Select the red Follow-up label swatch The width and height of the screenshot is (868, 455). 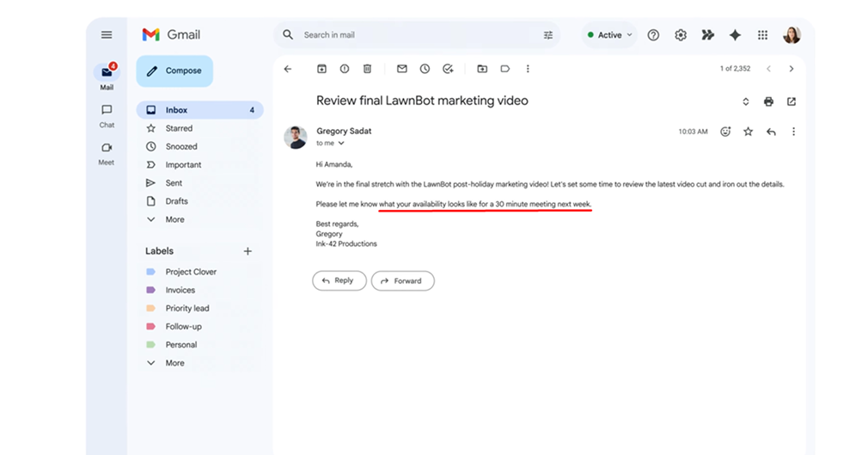[150, 327]
